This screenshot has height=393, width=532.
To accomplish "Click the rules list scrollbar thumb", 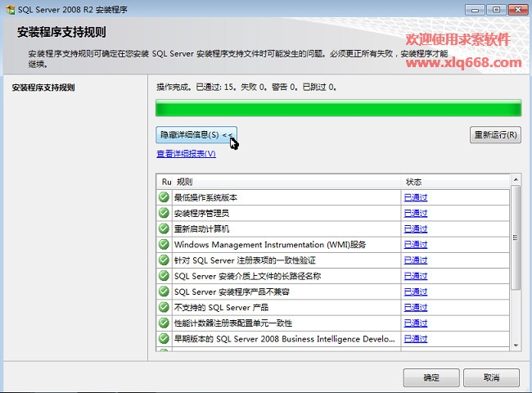I will coord(516,237).
